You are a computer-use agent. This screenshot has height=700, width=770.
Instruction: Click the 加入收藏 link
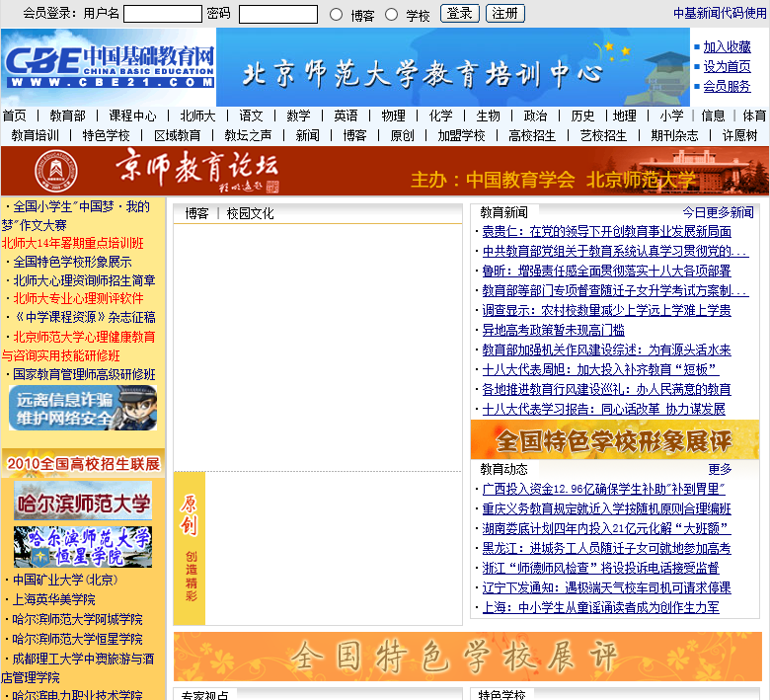[727, 46]
